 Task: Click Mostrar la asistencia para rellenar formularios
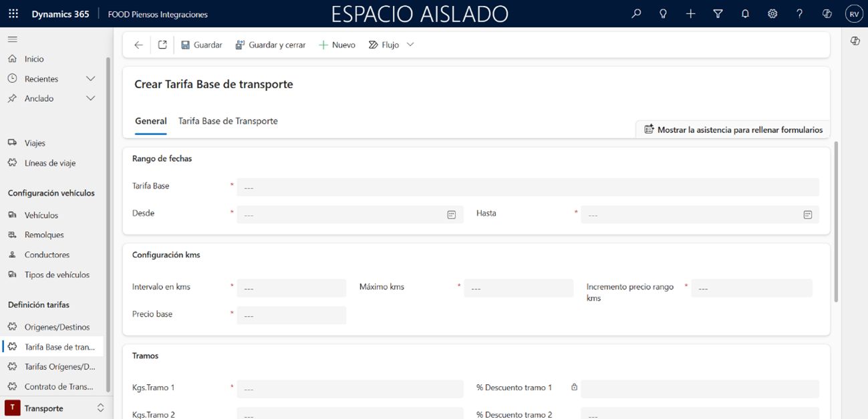[x=733, y=130]
